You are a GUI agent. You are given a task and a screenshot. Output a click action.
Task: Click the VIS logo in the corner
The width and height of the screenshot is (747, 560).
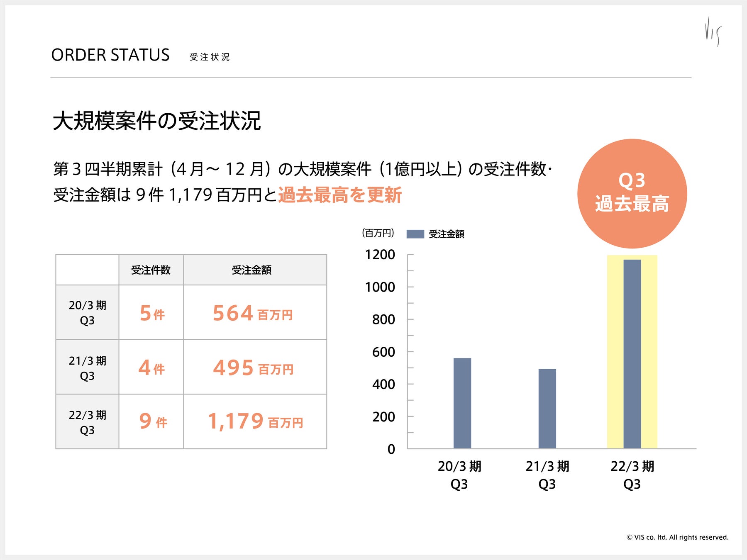(x=713, y=32)
